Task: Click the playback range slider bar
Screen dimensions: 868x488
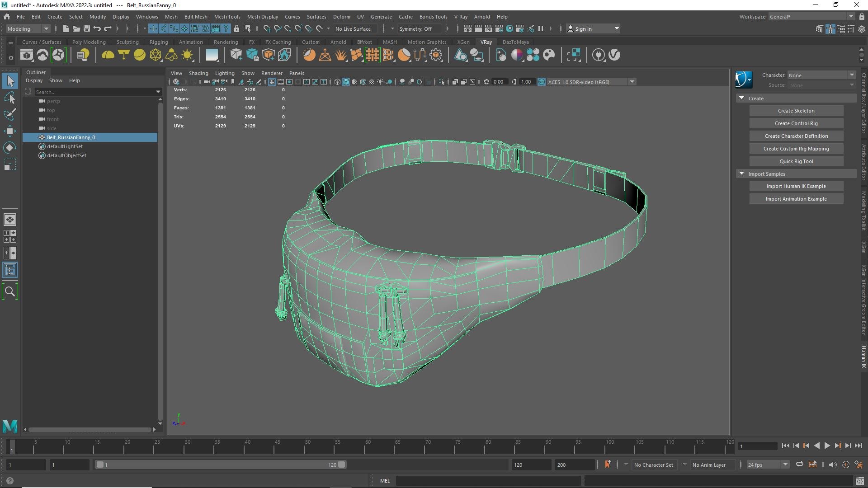Action: coord(221,465)
